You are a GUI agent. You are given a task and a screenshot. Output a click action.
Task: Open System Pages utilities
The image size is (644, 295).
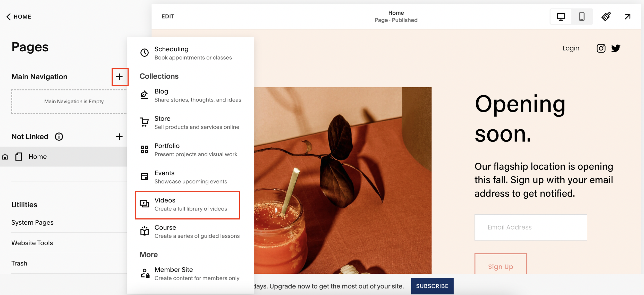click(32, 222)
